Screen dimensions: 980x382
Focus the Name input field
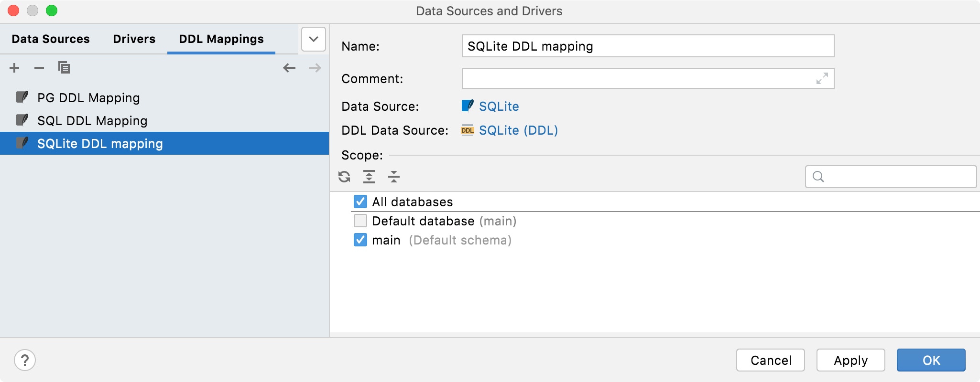coord(648,46)
